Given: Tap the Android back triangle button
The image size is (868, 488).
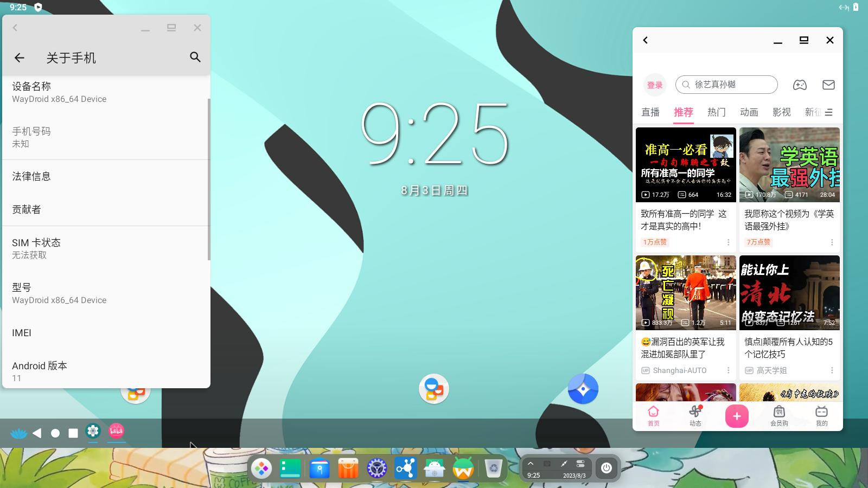Looking at the screenshot, I should [x=37, y=433].
